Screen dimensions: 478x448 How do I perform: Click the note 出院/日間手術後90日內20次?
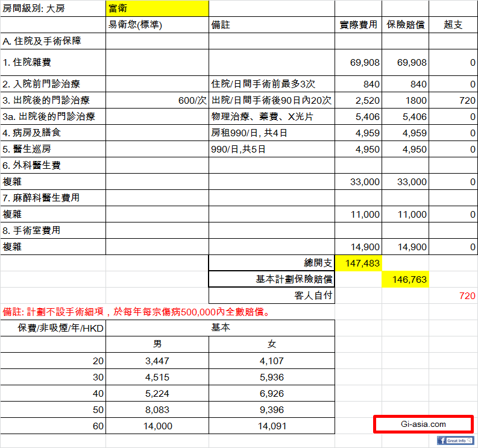pos(272,100)
